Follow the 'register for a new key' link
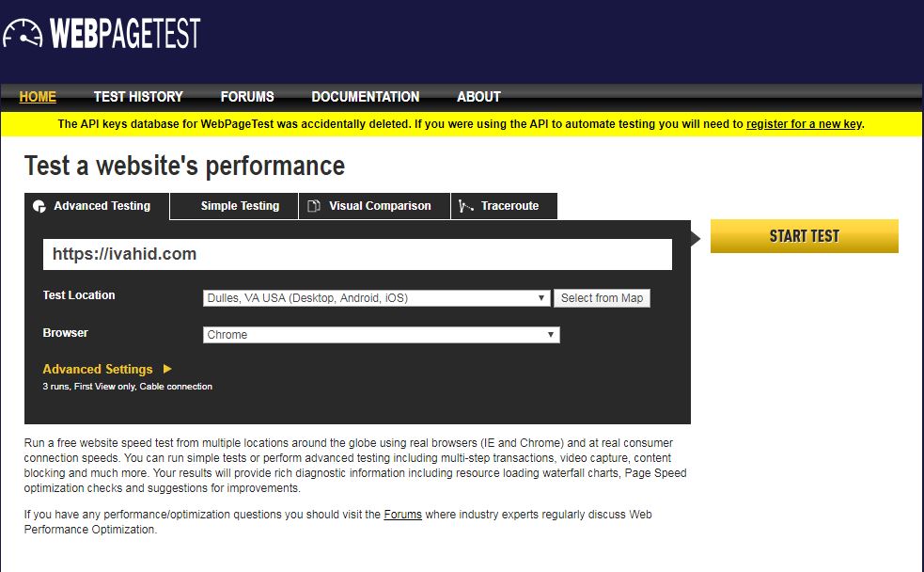Viewport: 924px width, 572px height. point(804,124)
